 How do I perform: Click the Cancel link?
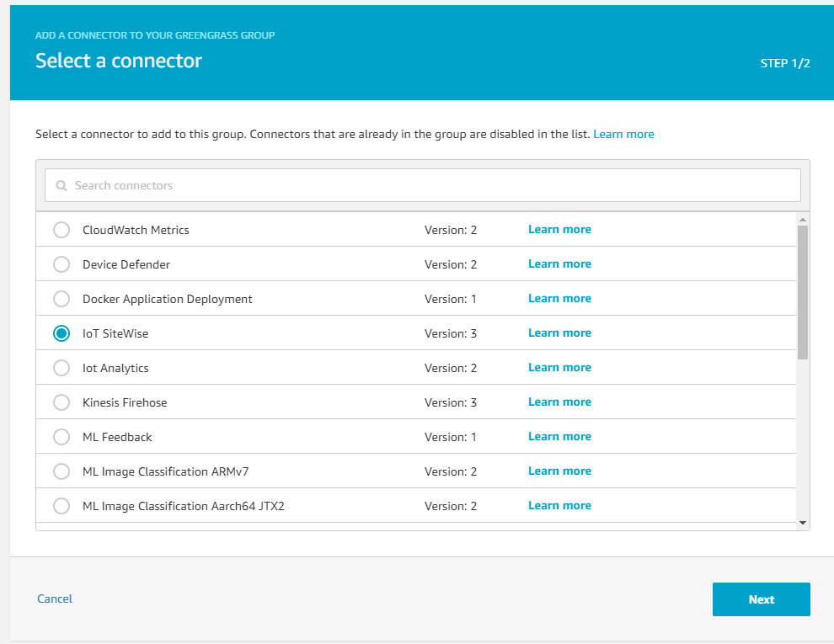(55, 599)
